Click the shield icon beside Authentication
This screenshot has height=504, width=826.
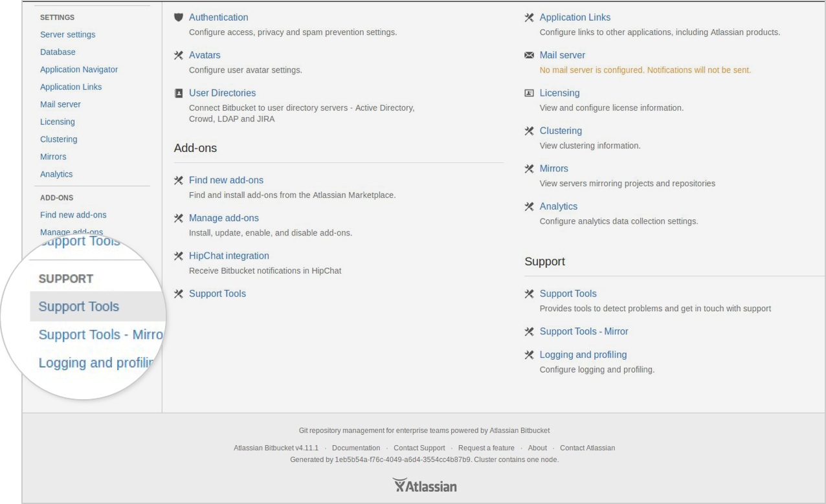pos(179,17)
